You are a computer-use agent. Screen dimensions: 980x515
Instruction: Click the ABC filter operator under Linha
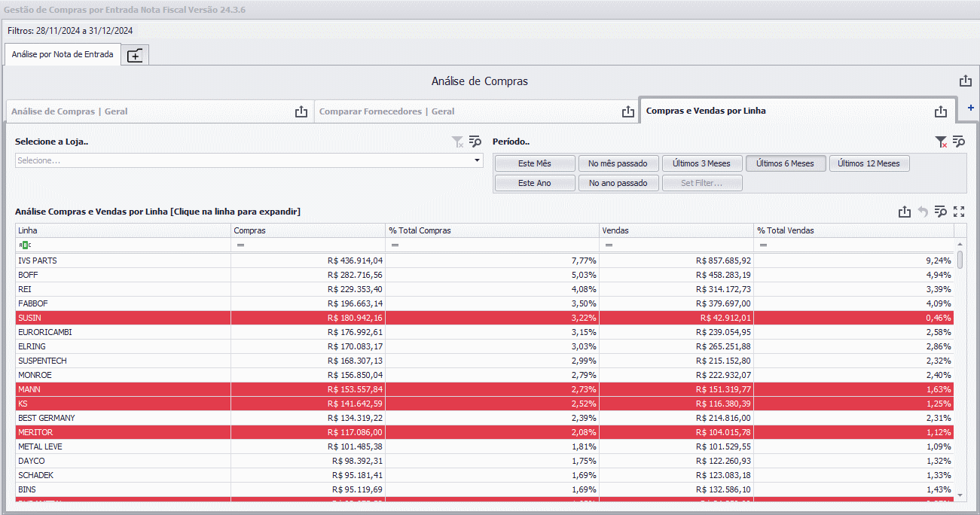(26, 245)
